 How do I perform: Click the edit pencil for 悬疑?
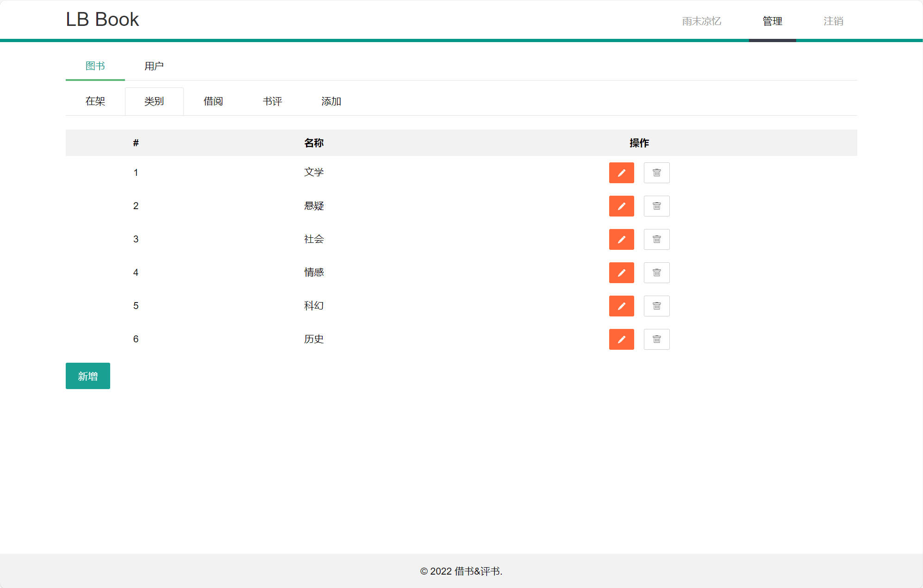[621, 206]
